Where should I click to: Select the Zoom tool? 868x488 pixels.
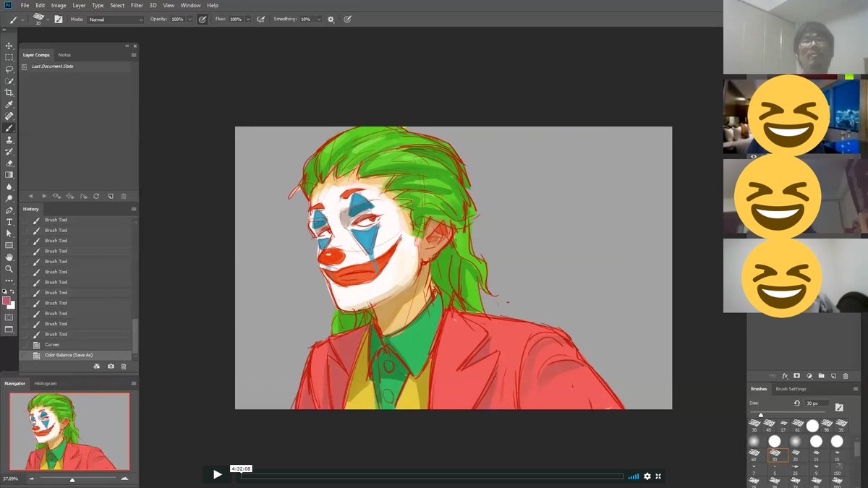pyautogui.click(x=9, y=268)
